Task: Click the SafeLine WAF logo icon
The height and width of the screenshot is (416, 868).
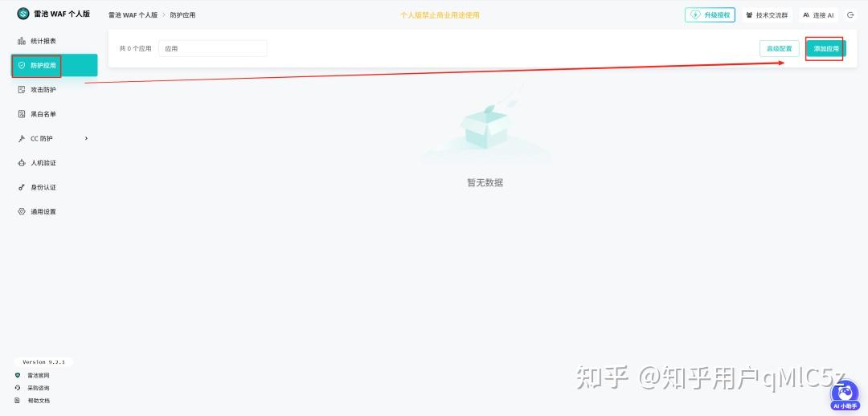Action: (x=23, y=14)
